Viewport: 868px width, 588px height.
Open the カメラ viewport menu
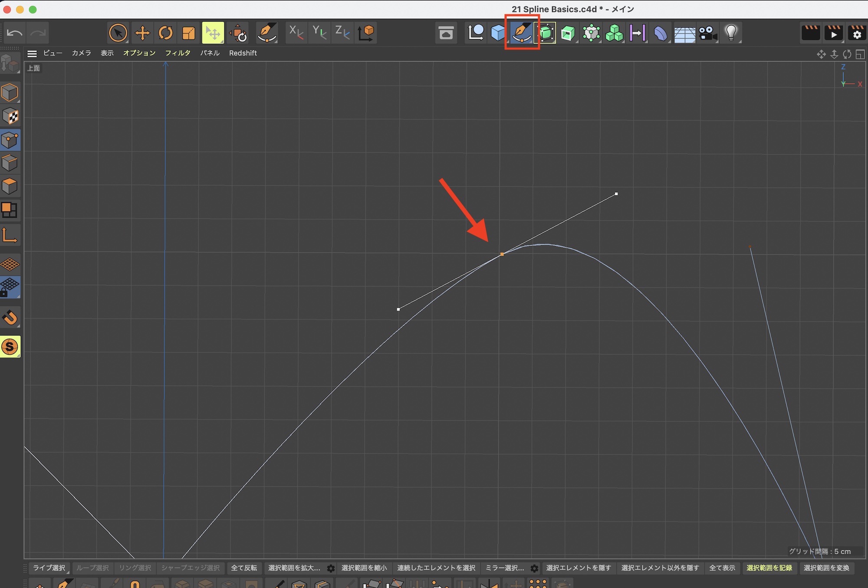click(x=82, y=53)
